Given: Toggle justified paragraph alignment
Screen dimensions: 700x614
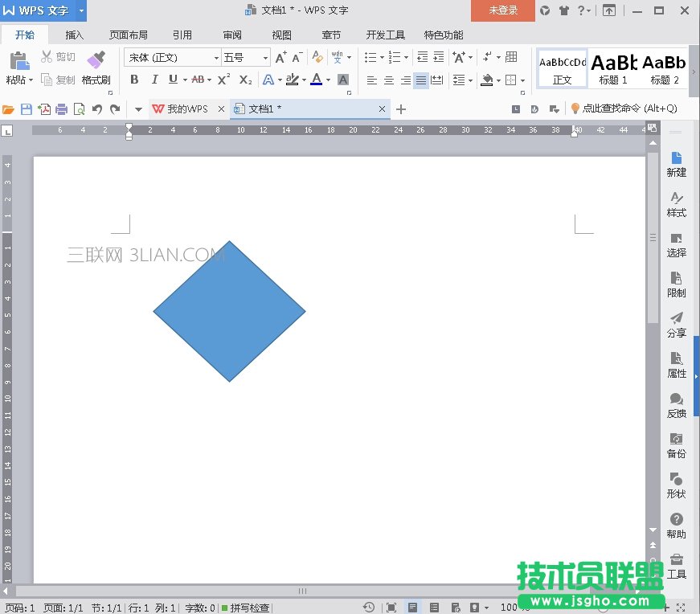Looking at the screenshot, I should pos(421,80).
